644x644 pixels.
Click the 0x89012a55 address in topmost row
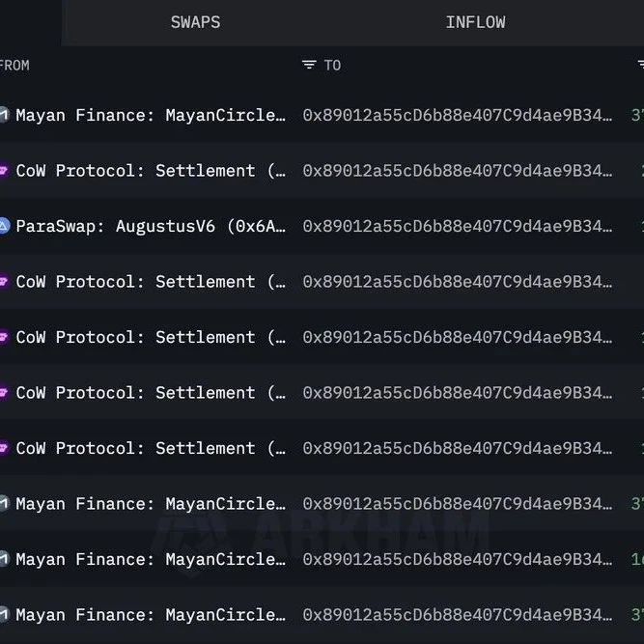click(458, 116)
